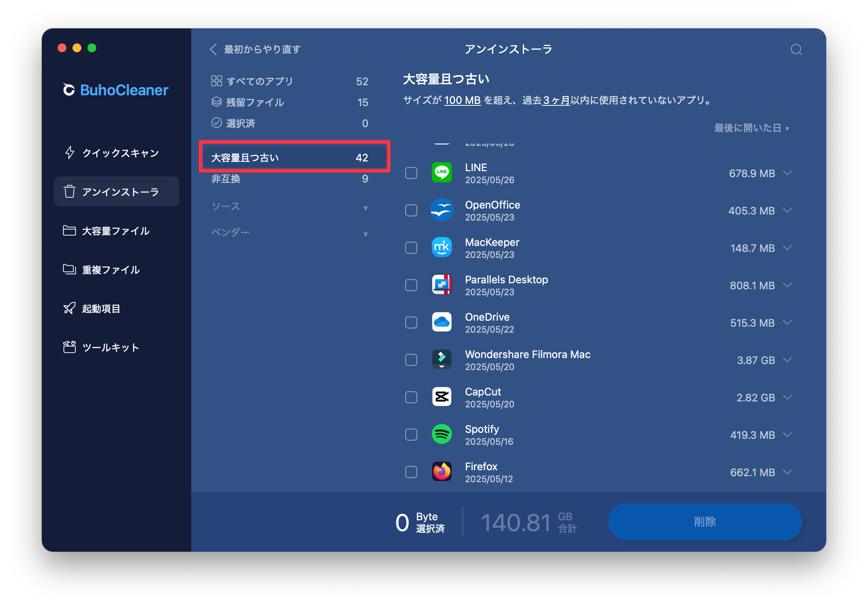Click the MacKeeper app icon

pos(441,247)
